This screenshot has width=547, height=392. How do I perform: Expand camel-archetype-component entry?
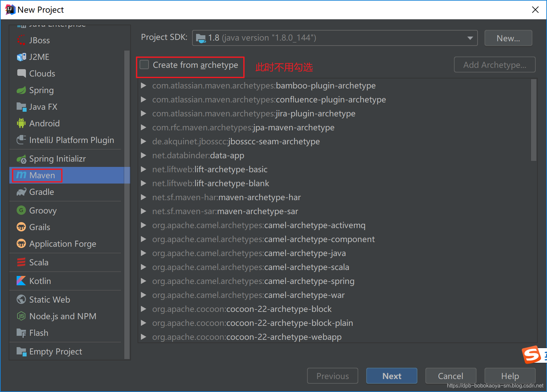point(144,239)
